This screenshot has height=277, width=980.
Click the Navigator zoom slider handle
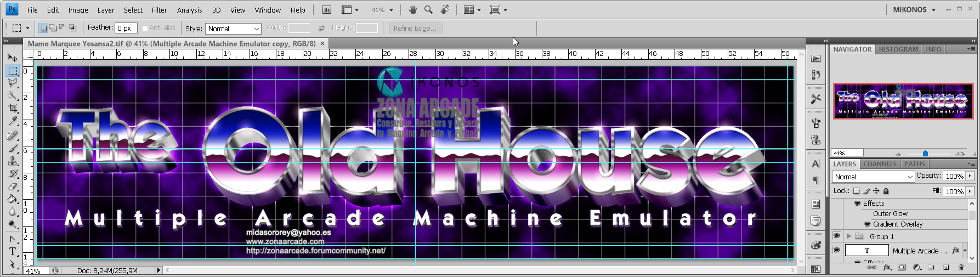coord(925,153)
